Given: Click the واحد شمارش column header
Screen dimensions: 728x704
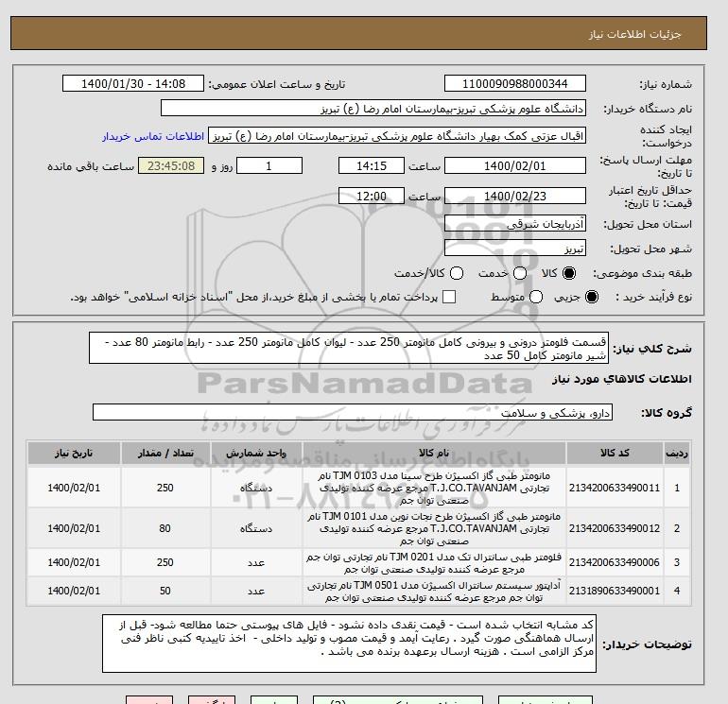Looking at the screenshot, I should [256, 453].
